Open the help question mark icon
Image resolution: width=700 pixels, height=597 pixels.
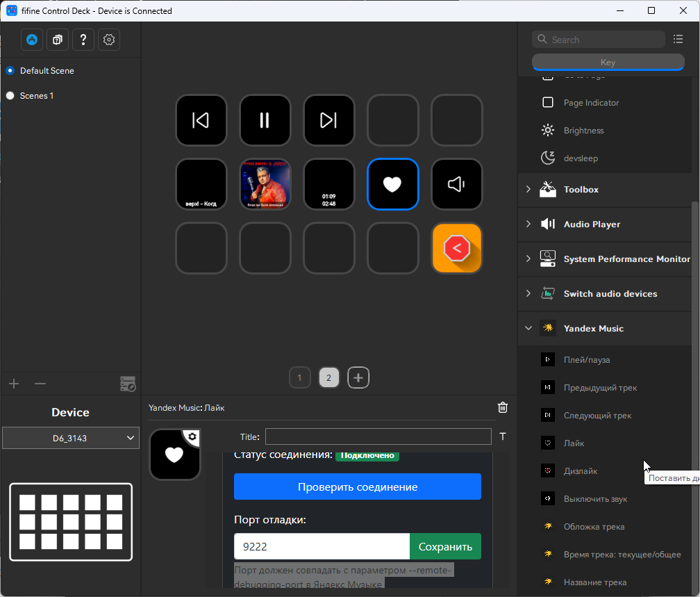[83, 40]
